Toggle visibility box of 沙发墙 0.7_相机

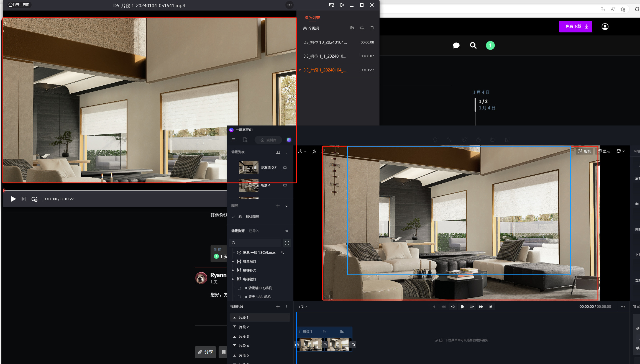pyautogui.click(x=239, y=288)
